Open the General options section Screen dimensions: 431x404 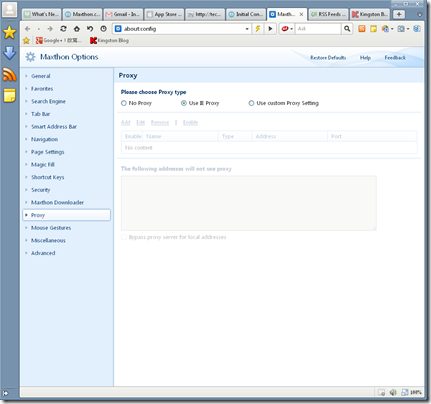click(x=41, y=76)
